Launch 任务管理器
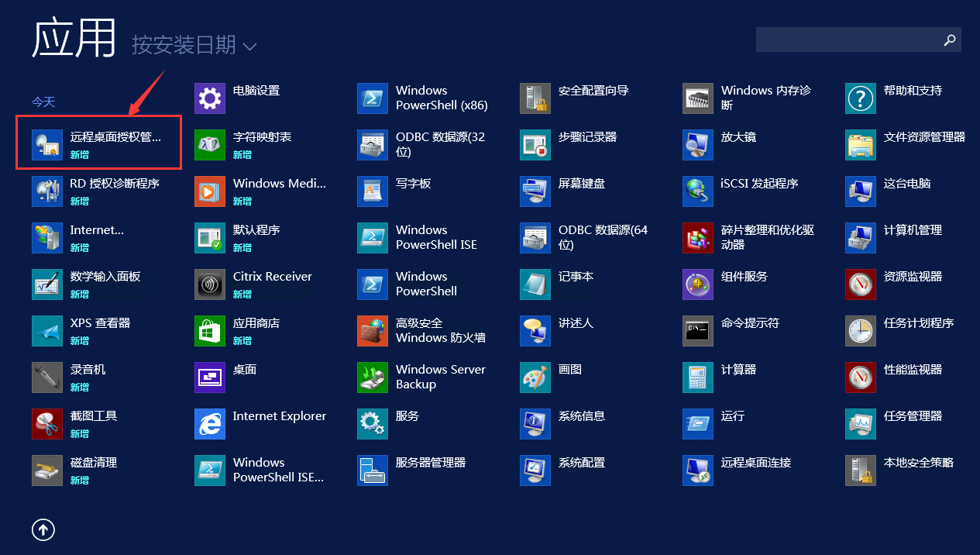Screen dimensions: 980x555 (895, 424)
